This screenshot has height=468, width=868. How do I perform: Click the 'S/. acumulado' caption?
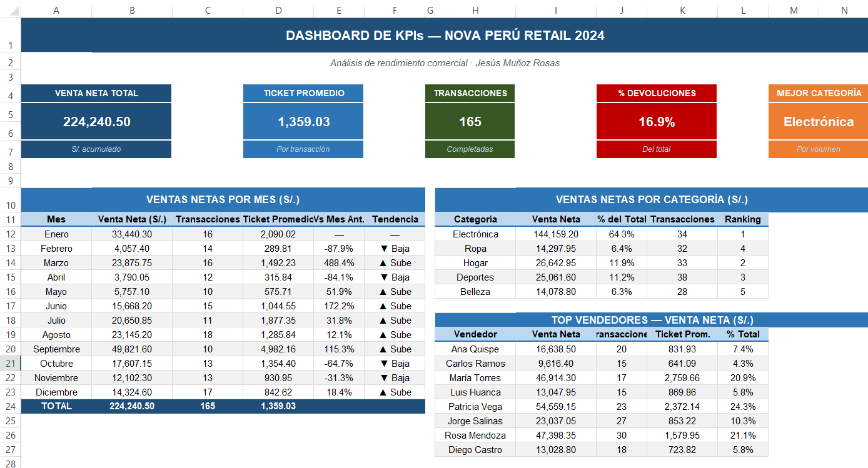coord(96,149)
